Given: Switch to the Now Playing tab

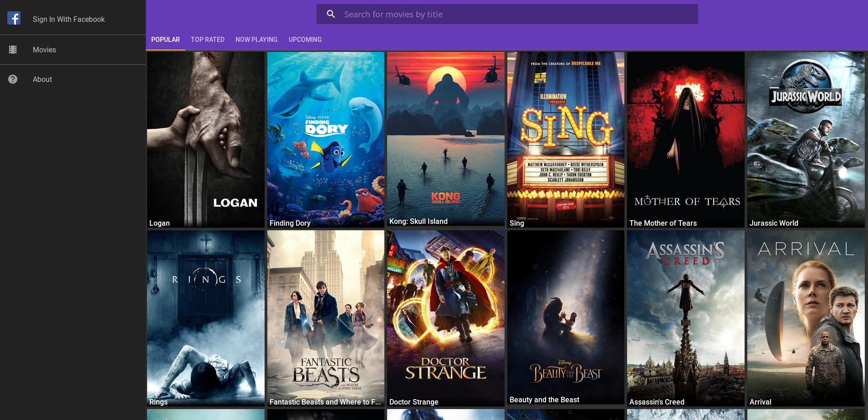Looking at the screenshot, I should pyautogui.click(x=256, y=40).
